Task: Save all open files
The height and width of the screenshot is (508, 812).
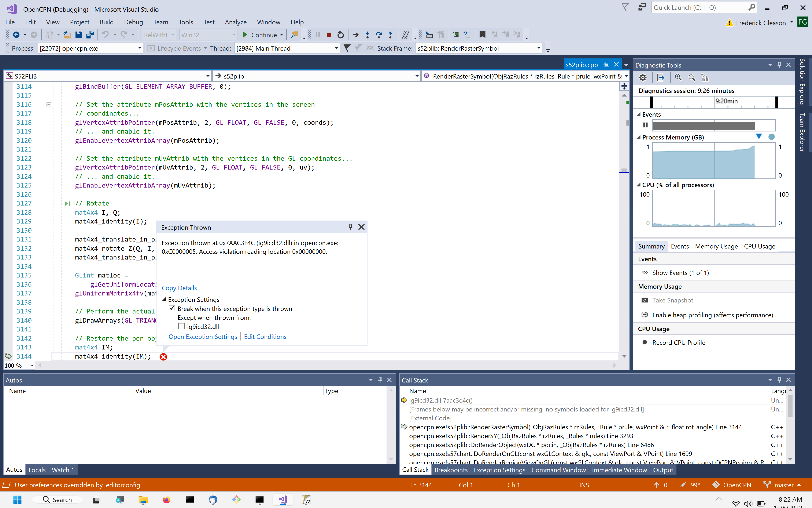Action: [90, 35]
